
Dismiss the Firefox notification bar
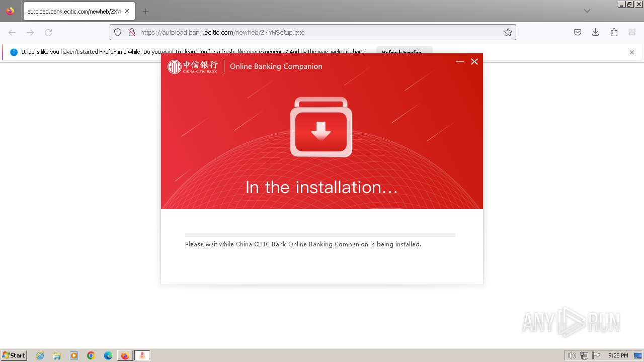point(632,52)
